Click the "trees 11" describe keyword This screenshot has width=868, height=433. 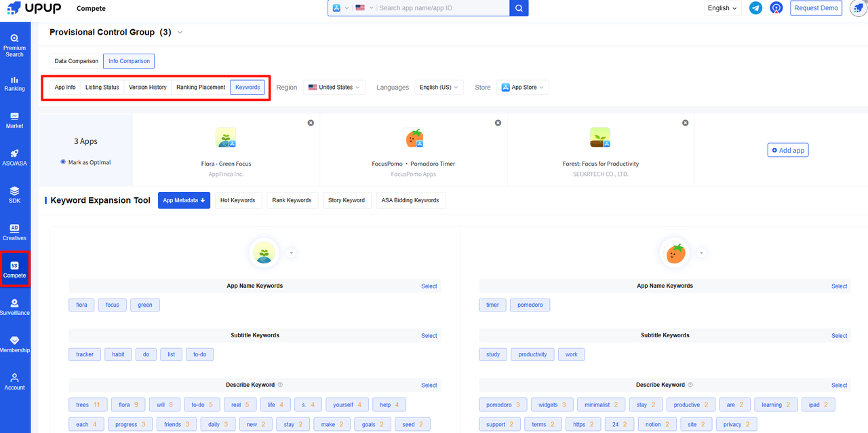point(87,405)
